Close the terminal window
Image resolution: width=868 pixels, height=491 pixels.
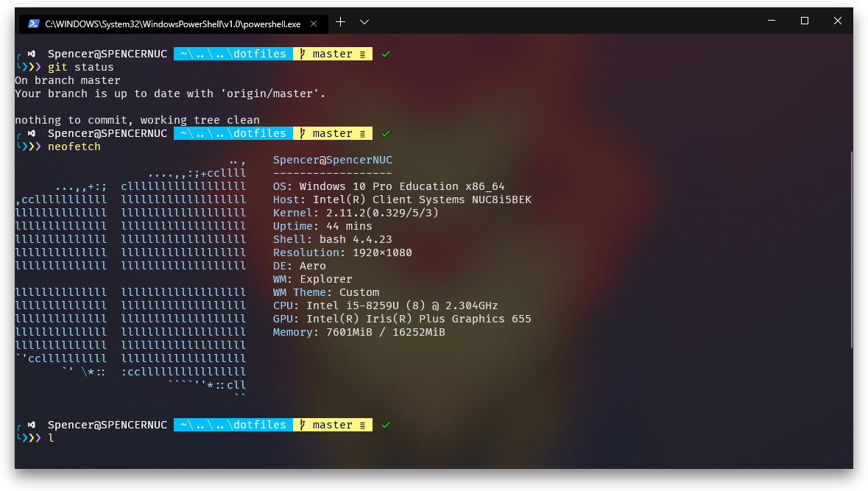(x=838, y=21)
